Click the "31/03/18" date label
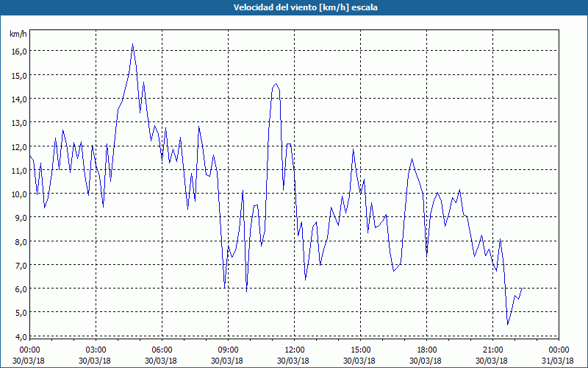Screen dimensions: 588x368 (559, 361)
